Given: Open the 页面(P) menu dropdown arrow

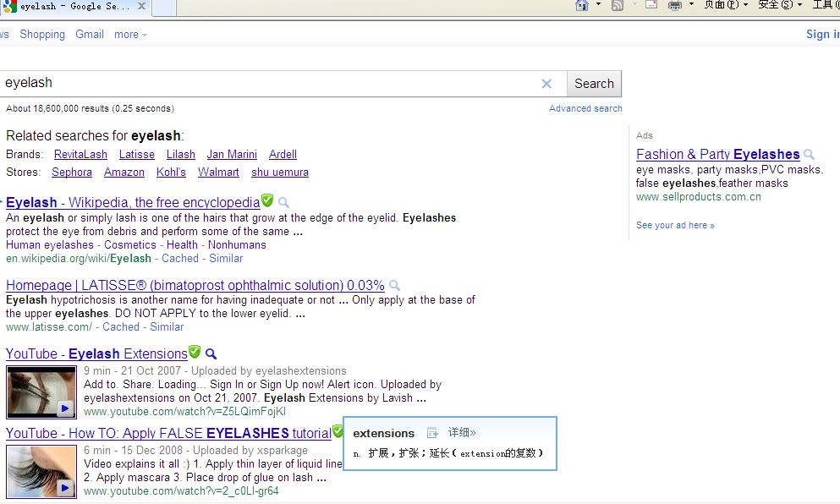Looking at the screenshot, I should pos(745,4).
